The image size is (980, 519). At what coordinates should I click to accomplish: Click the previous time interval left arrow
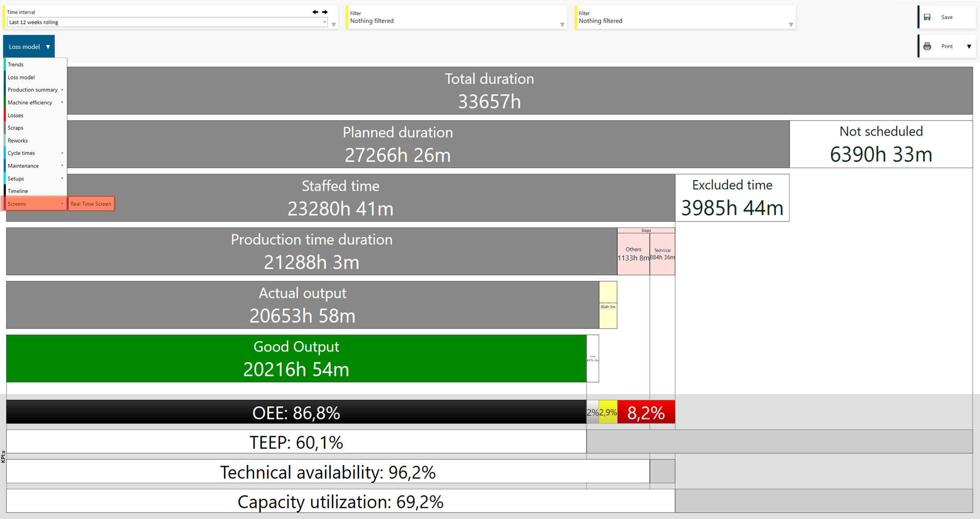point(315,12)
